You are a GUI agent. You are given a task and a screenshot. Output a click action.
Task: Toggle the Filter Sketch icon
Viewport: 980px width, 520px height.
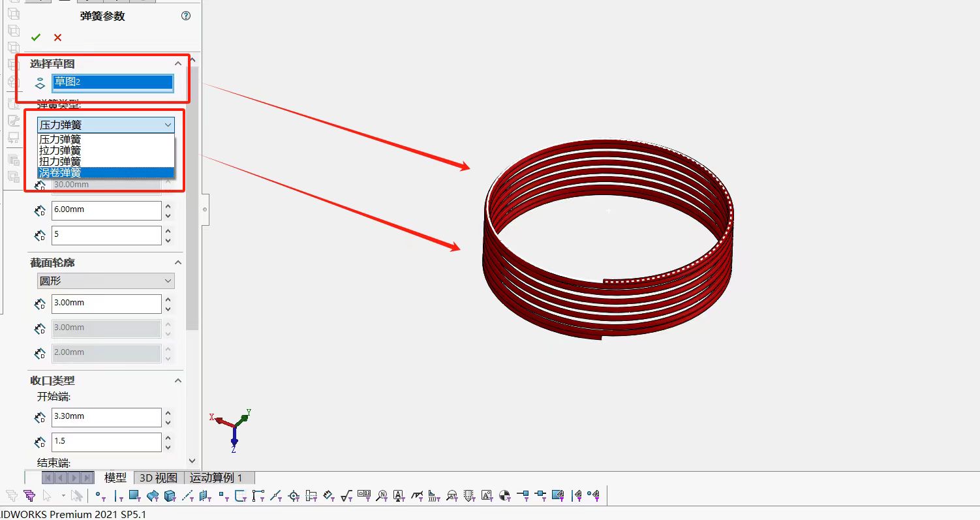[x=241, y=496]
